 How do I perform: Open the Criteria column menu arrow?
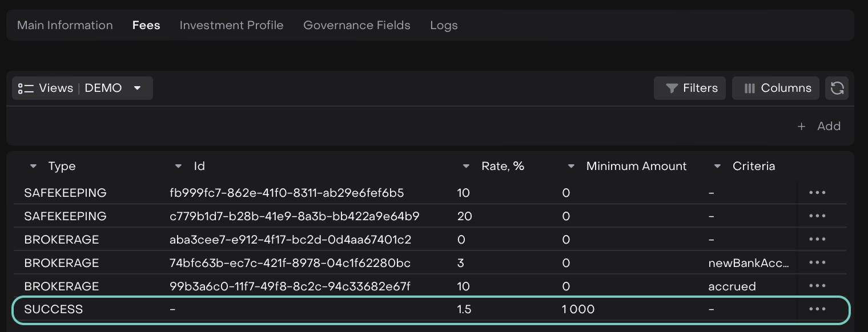717,167
